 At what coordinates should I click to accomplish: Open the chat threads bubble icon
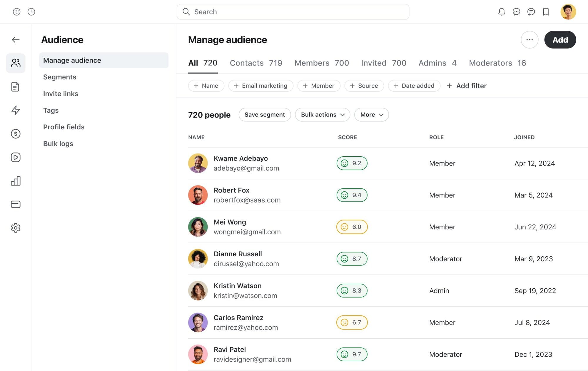531,12
